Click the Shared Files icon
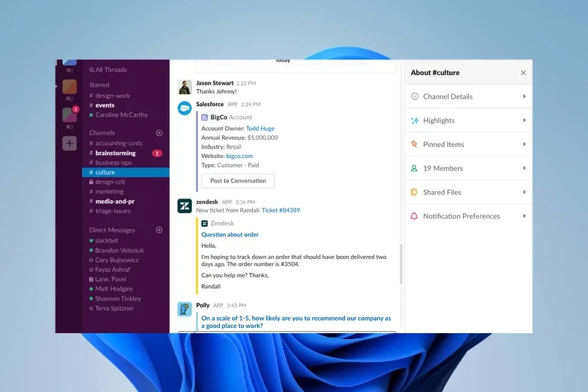588x392 pixels. point(415,192)
